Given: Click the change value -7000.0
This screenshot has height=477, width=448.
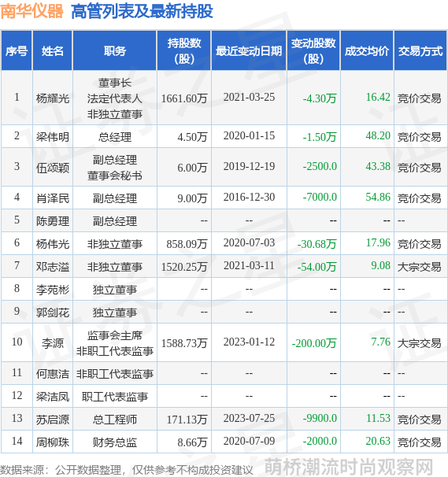Looking at the screenshot, I should point(320,197).
